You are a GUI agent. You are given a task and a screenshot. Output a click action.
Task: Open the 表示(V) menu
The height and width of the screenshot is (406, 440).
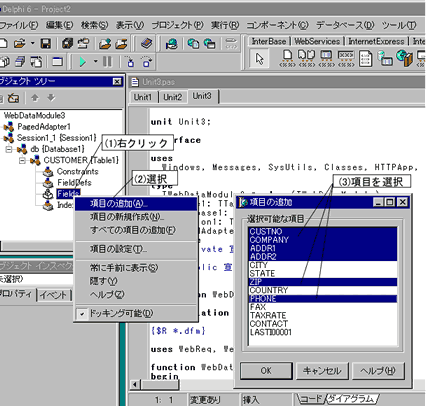click(x=130, y=25)
